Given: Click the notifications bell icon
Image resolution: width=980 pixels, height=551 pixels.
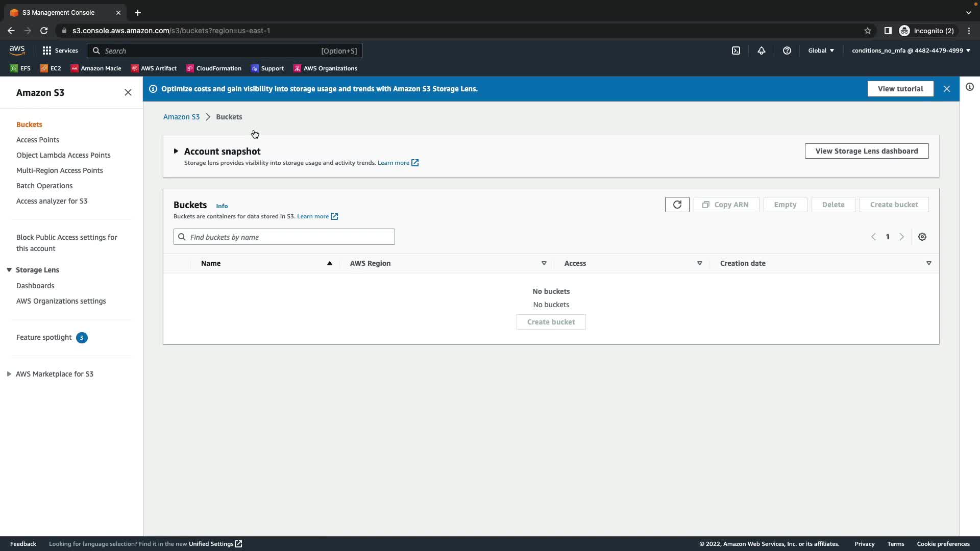Looking at the screenshot, I should (761, 51).
